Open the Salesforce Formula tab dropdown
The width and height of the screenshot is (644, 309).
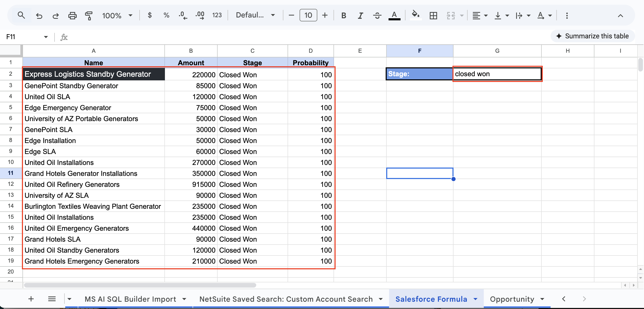coord(475,299)
